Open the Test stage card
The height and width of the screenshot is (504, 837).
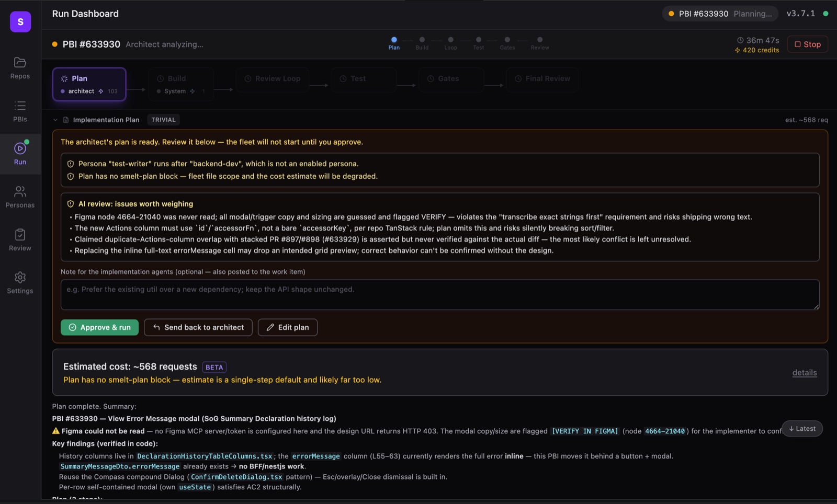pyautogui.click(x=363, y=79)
